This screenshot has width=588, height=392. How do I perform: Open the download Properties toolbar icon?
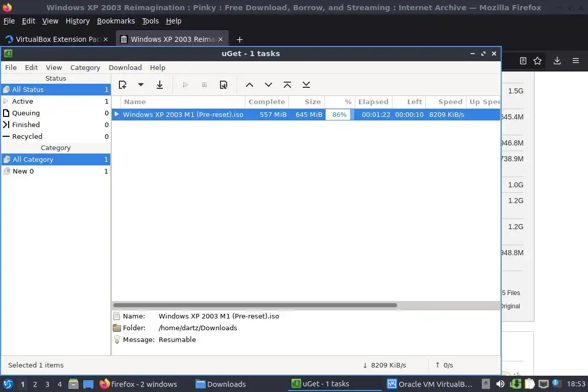tap(224, 85)
